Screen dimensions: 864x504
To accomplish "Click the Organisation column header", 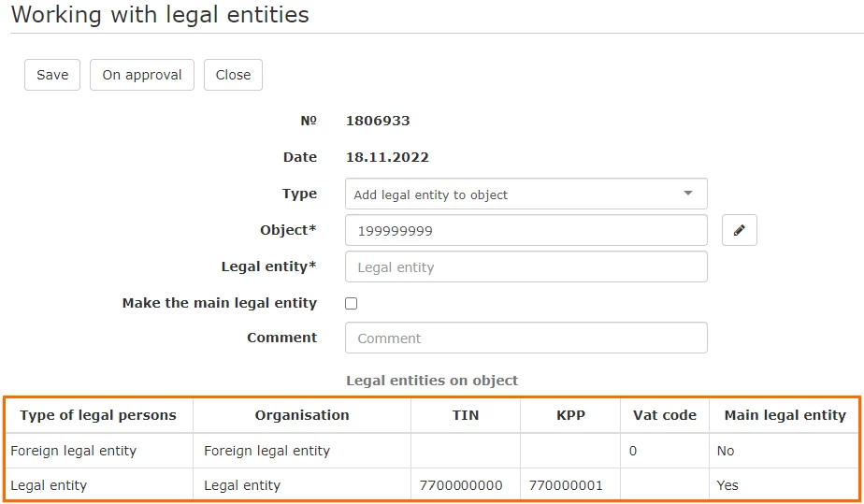I will [301, 415].
